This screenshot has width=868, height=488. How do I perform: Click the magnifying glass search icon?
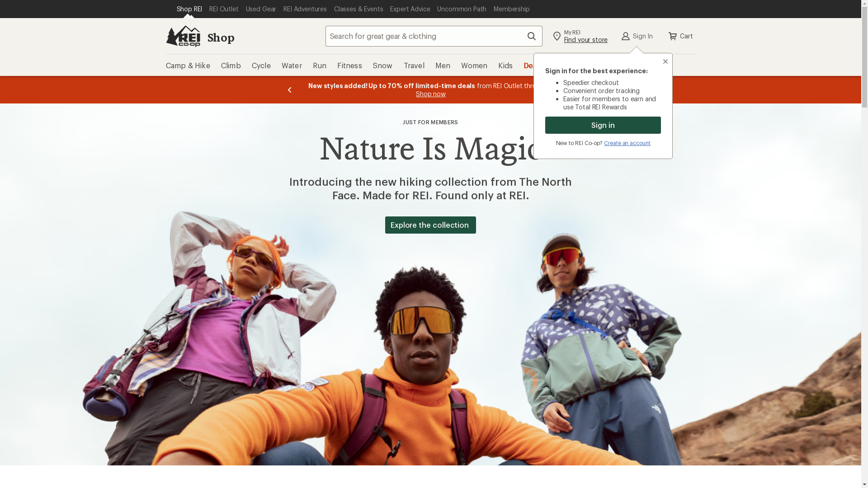coord(532,36)
